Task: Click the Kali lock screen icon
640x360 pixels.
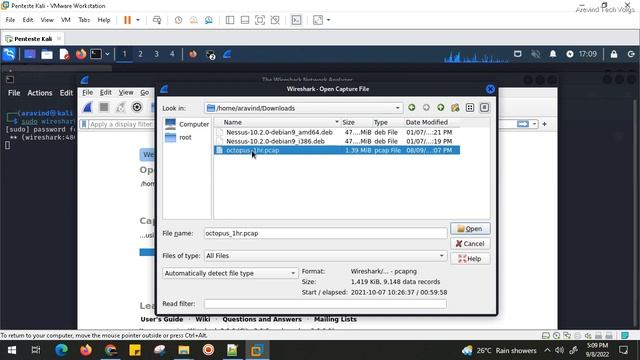Action: [x=614, y=54]
